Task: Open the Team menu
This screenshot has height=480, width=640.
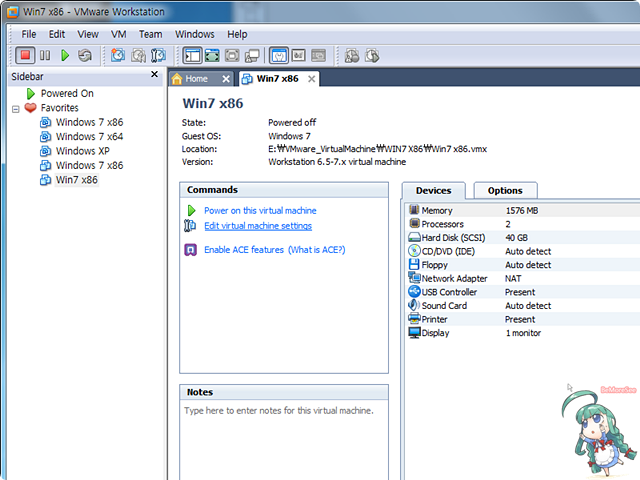Action: (150, 34)
